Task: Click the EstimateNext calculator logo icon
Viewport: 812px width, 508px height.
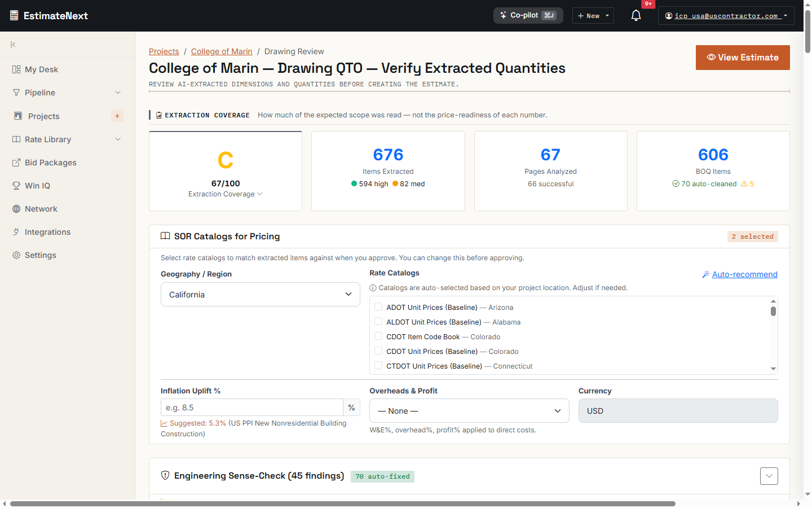Action: (14, 16)
